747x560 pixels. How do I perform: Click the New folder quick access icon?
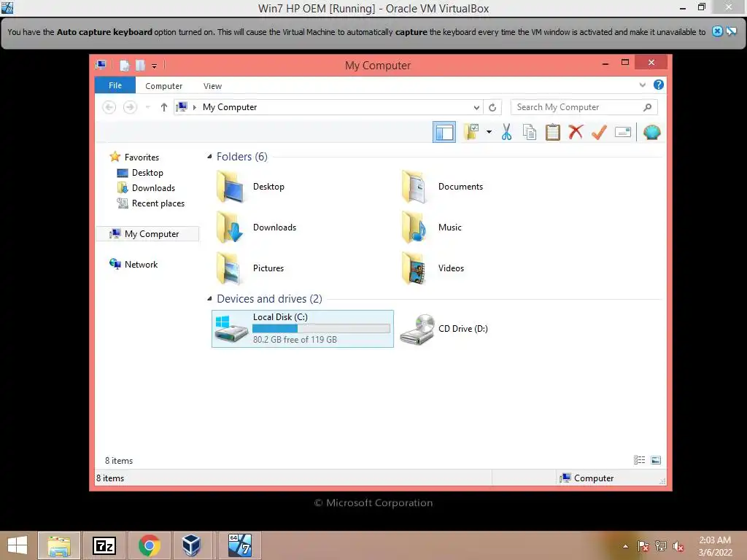click(140, 65)
